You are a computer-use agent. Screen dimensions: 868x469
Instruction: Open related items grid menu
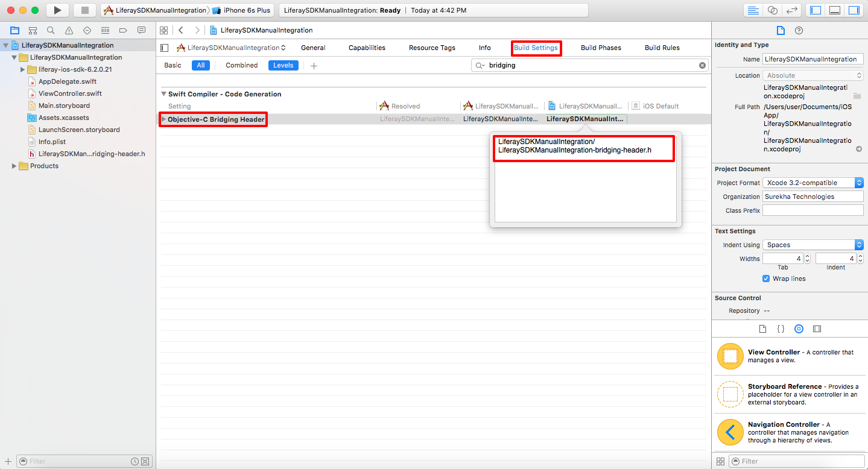(x=163, y=30)
